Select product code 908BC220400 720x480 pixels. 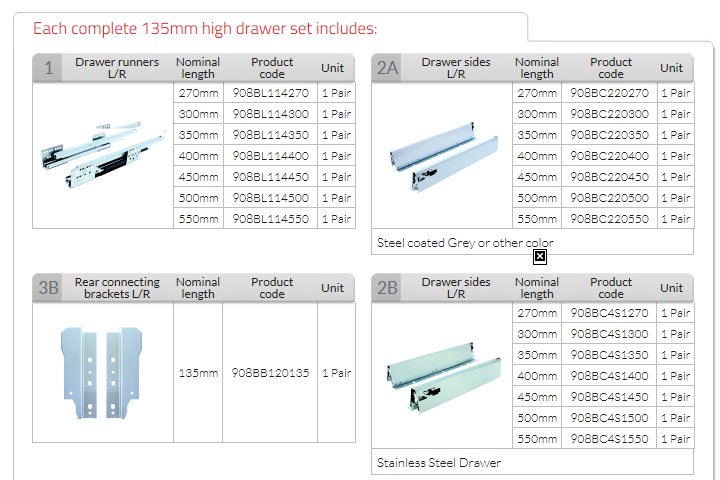[609, 156]
